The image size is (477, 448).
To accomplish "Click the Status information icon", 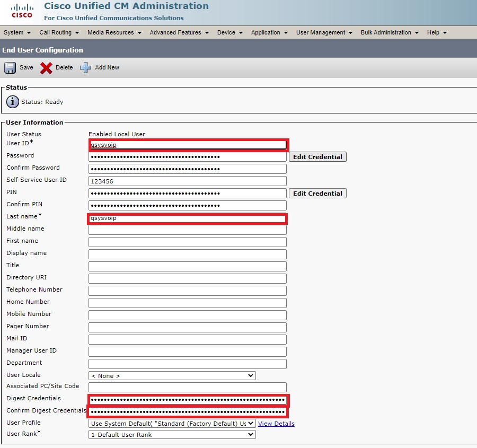I will (x=13, y=102).
